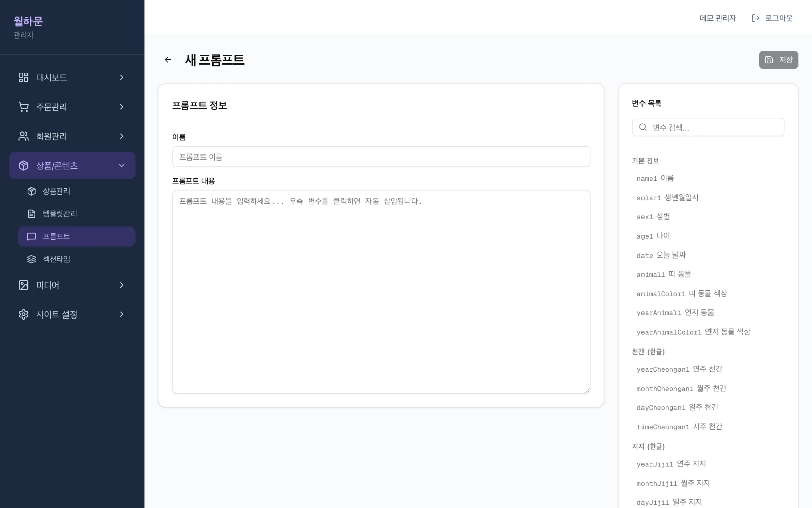This screenshot has width=812, height=508.
Task: Open the 주문관리 menu
Action: pyautogui.click(x=72, y=107)
